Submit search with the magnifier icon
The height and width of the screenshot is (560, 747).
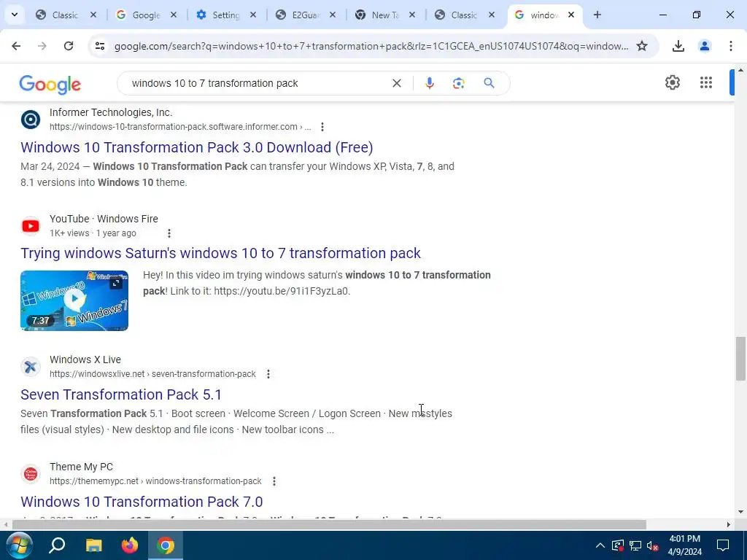pos(489,83)
